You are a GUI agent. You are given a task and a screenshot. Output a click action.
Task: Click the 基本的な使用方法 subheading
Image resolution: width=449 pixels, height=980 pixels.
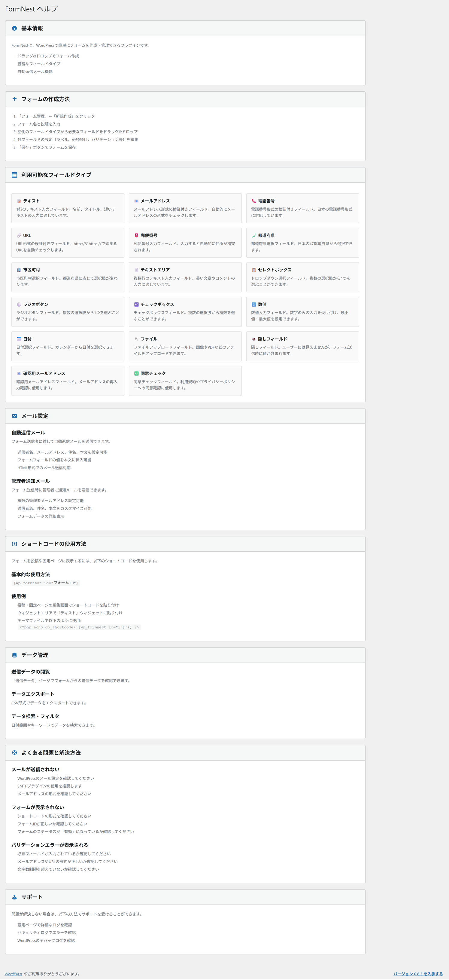(30, 574)
